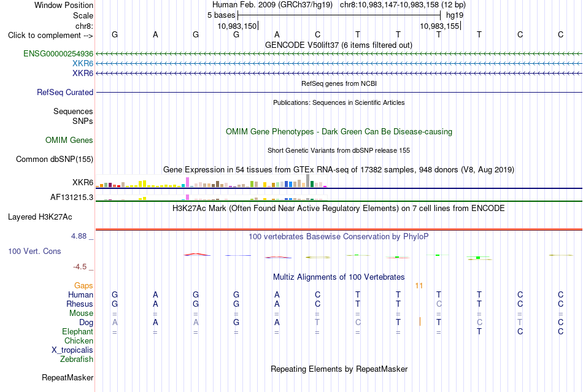Open the ENSG00000254936 gene label
The width and height of the screenshot is (583, 392).
58,53
